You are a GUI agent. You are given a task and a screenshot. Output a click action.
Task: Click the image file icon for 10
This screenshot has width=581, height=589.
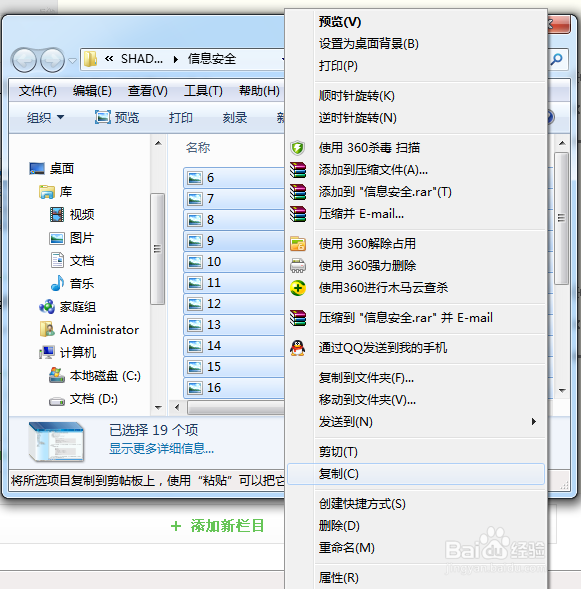[195, 262]
